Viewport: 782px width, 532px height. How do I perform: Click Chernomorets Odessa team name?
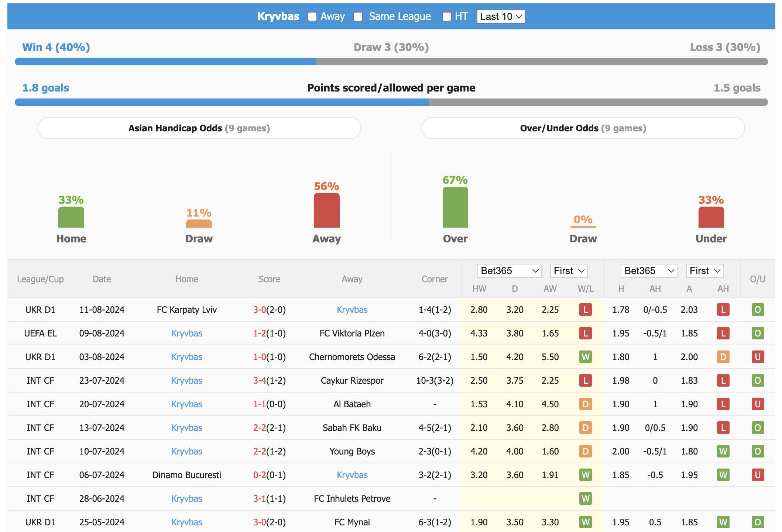point(352,357)
